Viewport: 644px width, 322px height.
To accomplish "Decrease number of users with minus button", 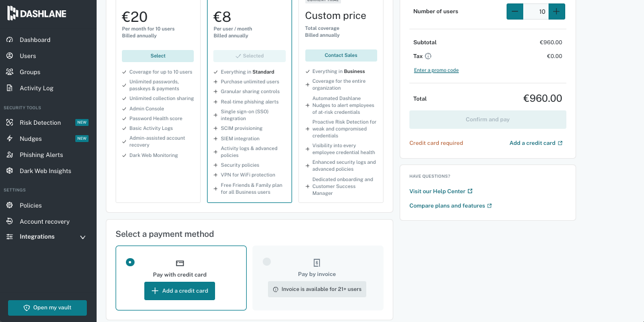I will [x=515, y=11].
